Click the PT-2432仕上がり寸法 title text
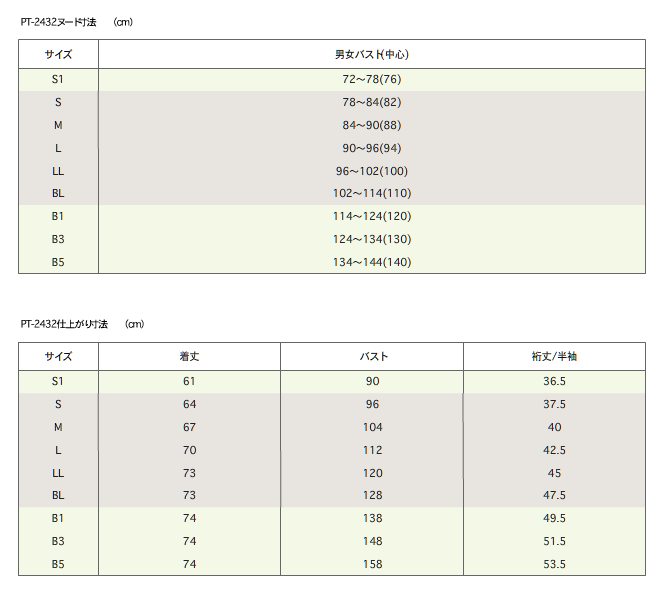This screenshot has width=660, height=590. point(64,324)
